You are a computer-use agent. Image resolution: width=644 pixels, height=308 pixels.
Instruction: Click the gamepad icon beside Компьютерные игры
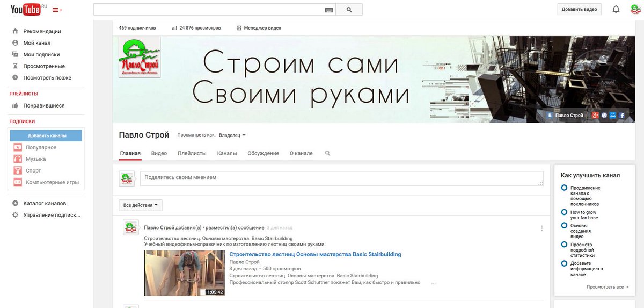click(x=17, y=182)
